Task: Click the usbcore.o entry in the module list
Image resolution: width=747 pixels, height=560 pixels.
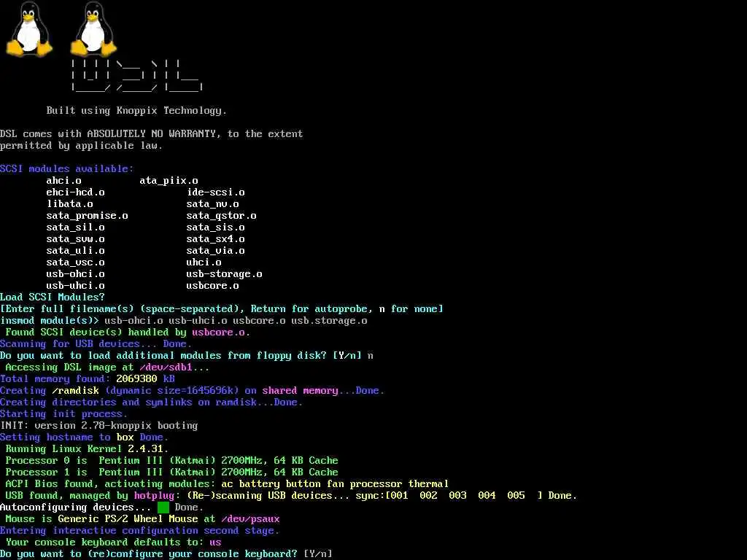Action: (x=212, y=286)
